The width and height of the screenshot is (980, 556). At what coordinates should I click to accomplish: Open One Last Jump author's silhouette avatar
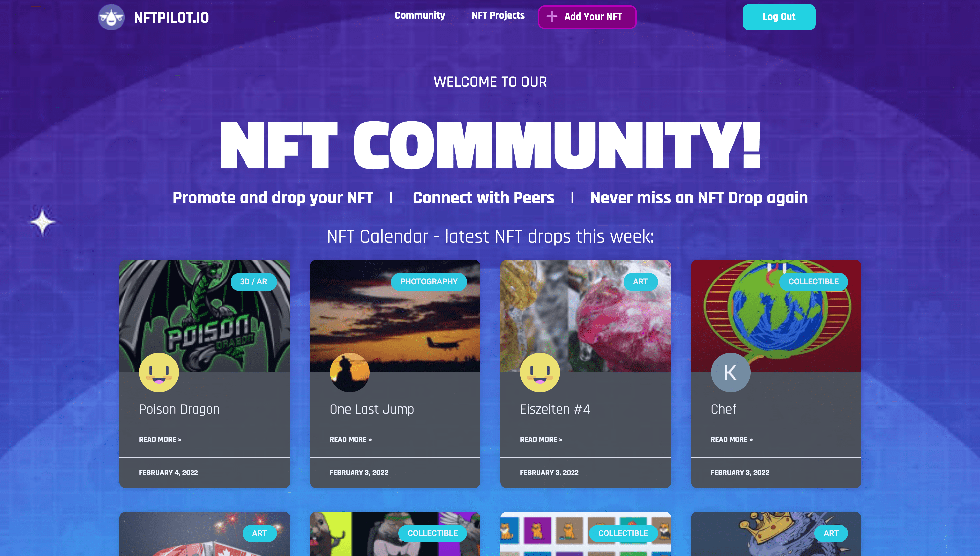tap(349, 372)
